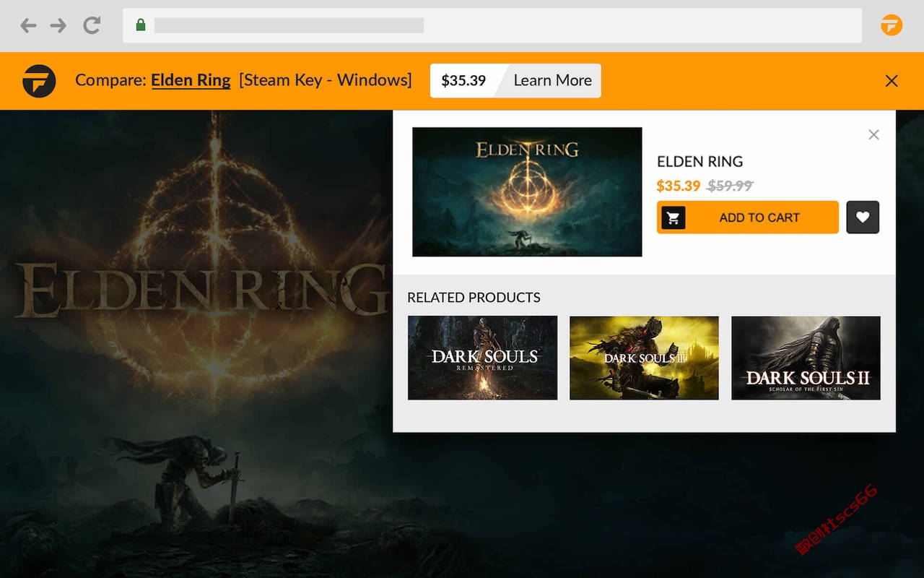Click ADD TO CART button
This screenshot has height=578, width=924.
pos(748,217)
